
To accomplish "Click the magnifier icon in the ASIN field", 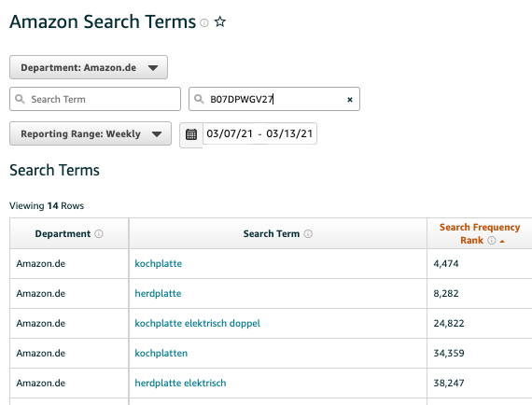I will coord(199,99).
